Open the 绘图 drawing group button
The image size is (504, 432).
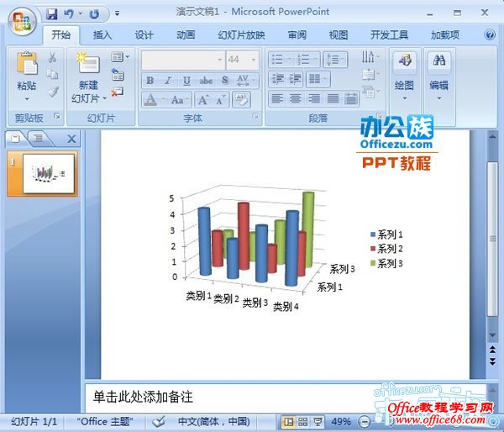point(404,76)
